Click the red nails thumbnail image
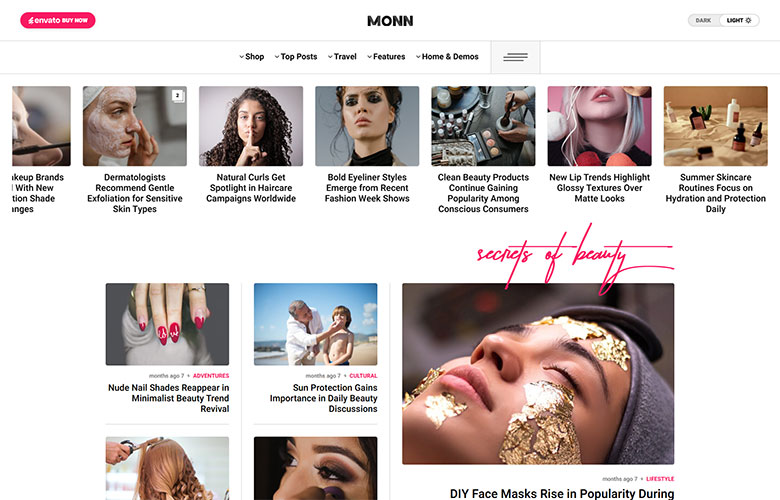 pos(167,324)
